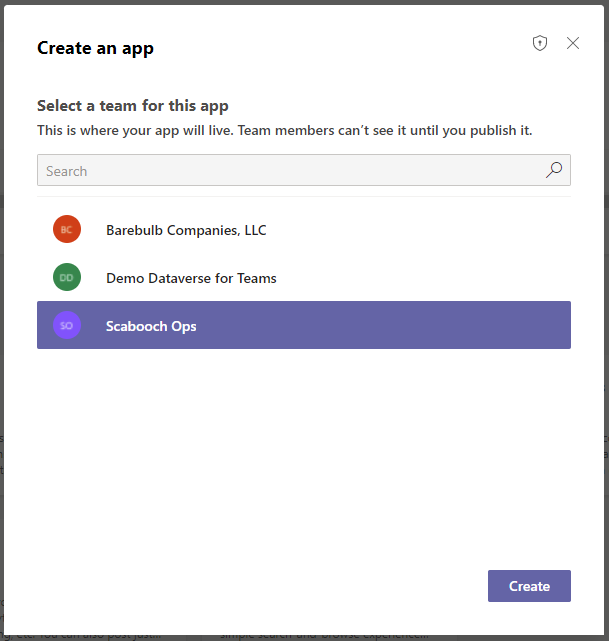Click the "Create an app" dialog title
The width and height of the screenshot is (609, 641).
95,48
